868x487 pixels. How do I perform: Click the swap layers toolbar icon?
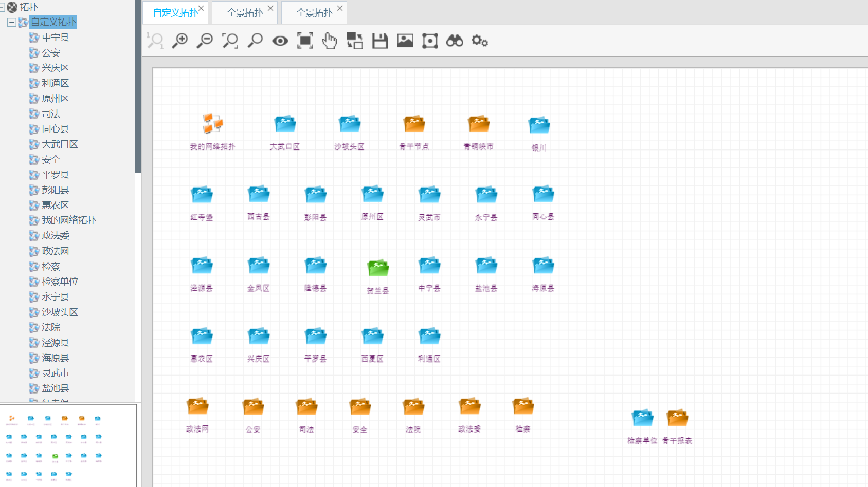355,41
